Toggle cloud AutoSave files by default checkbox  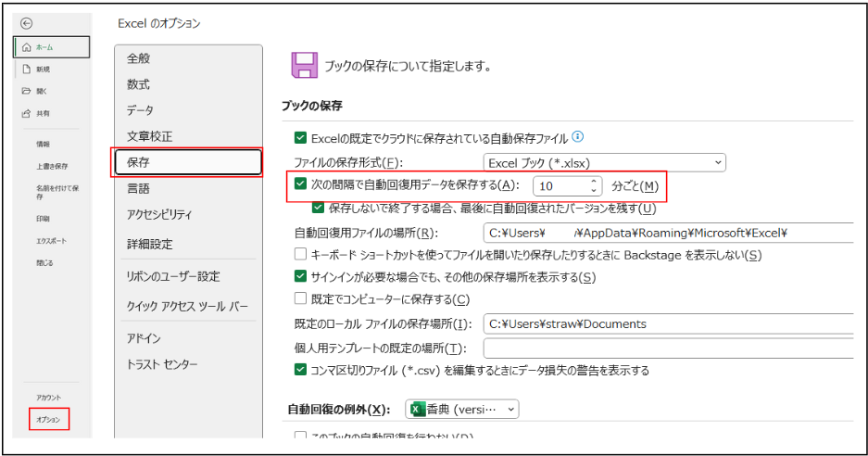point(300,137)
